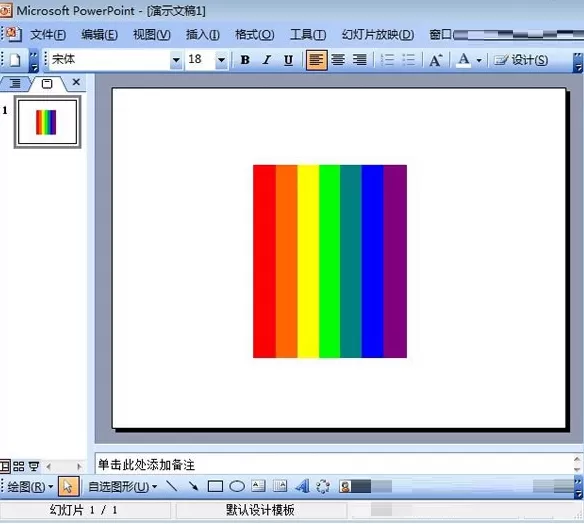Switch to Slide Sorter view
584x524 pixels.
click(x=19, y=466)
